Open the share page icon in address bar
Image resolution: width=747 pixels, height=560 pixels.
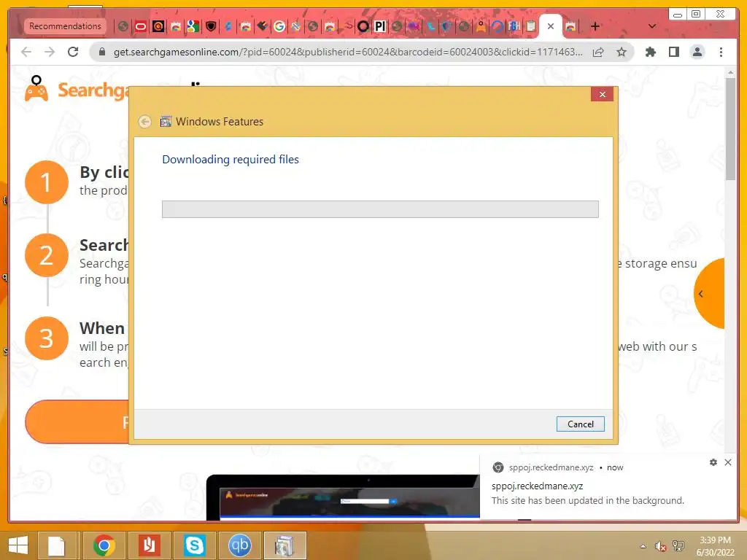tap(598, 52)
